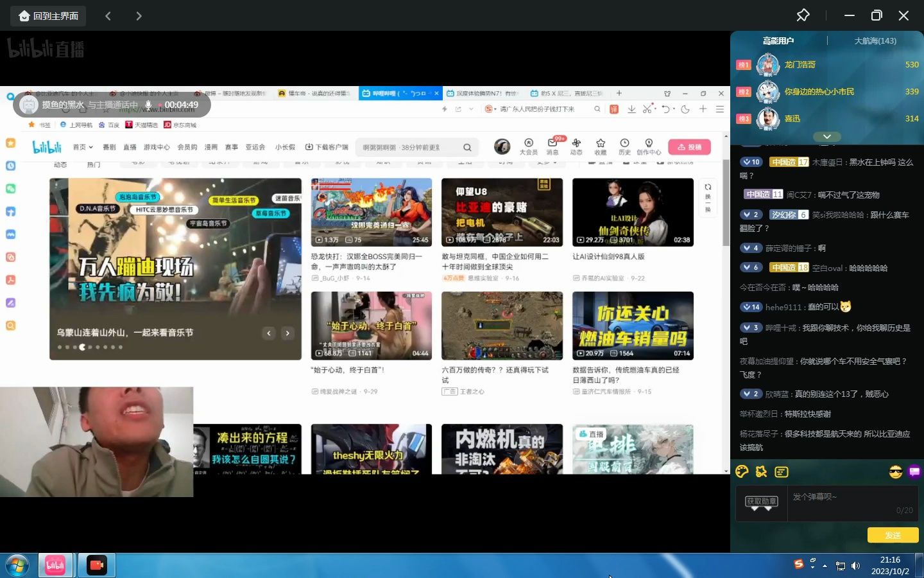Open 直播 in the site navigation
Image resolution: width=924 pixels, height=578 pixels.
130,147
